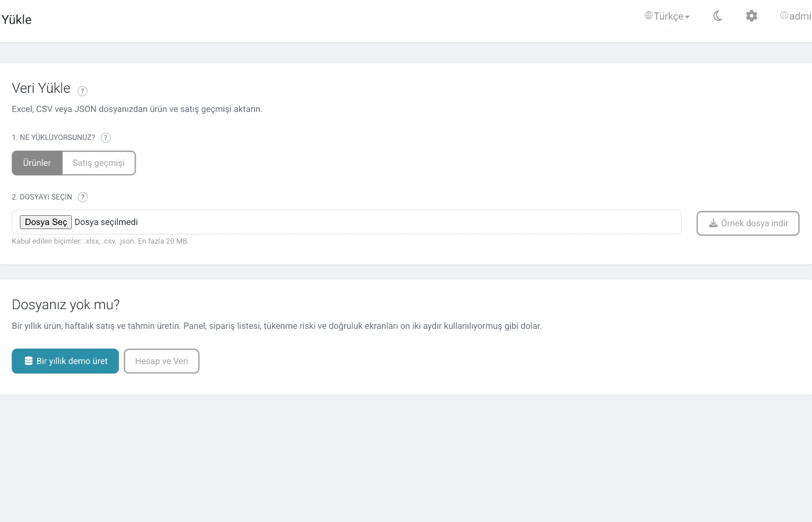
Task: Click the Yükle page title
Action: pyautogui.click(x=16, y=20)
